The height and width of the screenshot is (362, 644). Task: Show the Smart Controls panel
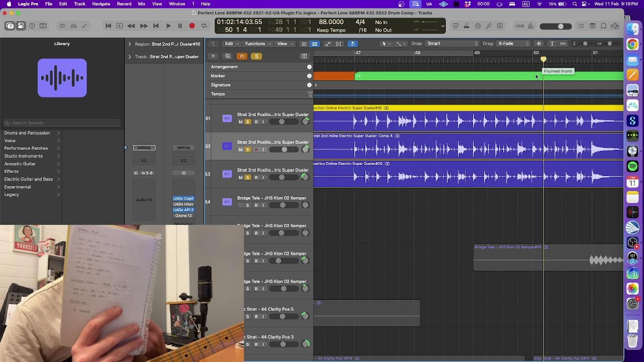click(62, 26)
